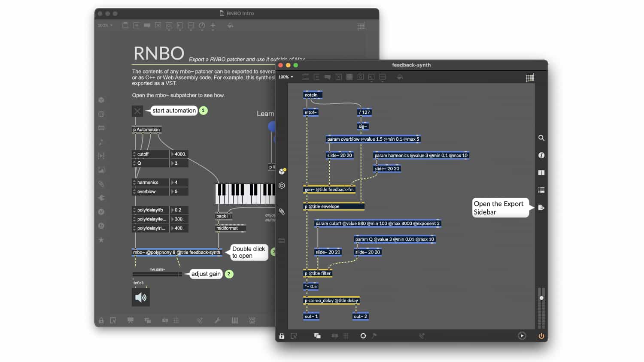Image resolution: width=644 pixels, height=362 pixels.
Task: Select the out~ 2 object
Action: pyautogui.click(x=360, y=316)
